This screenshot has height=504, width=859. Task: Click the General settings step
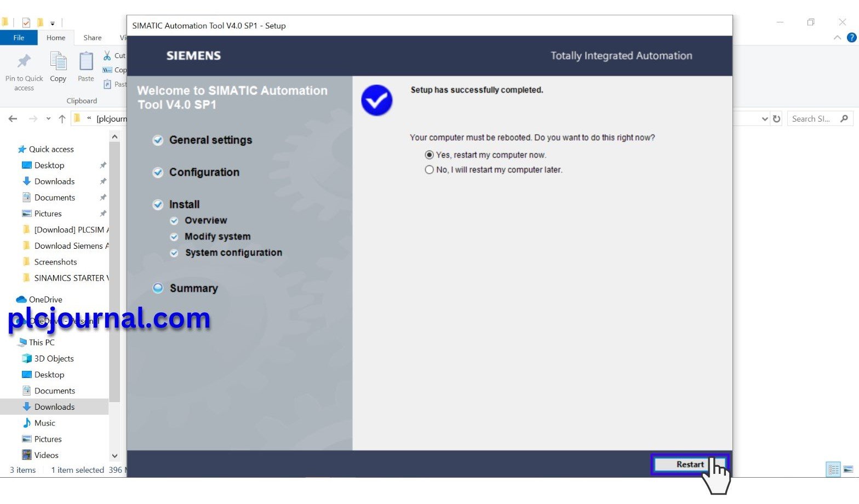202,140
